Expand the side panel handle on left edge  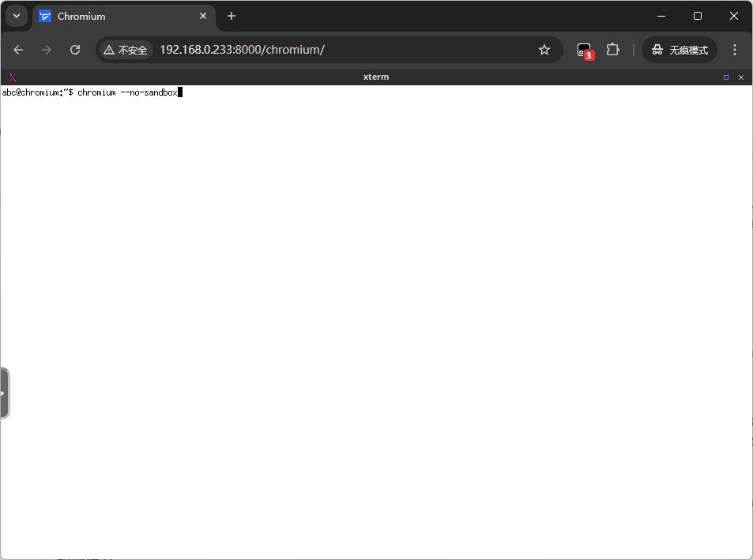(x=4, y=393)
